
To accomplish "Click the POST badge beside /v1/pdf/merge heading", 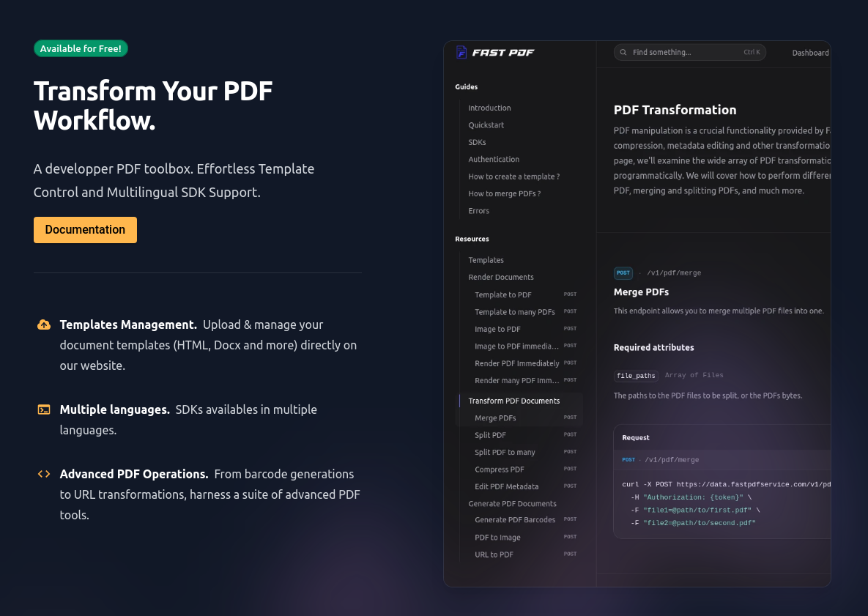I will [623, 273].
